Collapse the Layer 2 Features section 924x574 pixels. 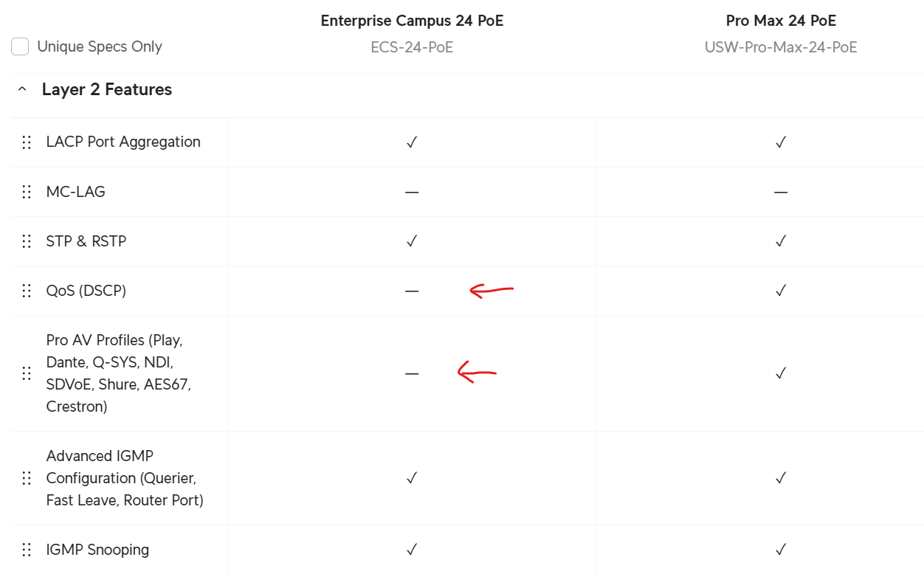point(22,89)
